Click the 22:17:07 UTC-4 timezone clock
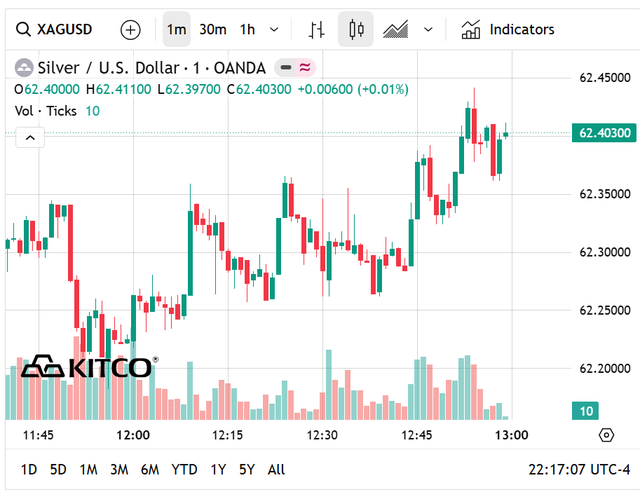 (x=579, y=470)
